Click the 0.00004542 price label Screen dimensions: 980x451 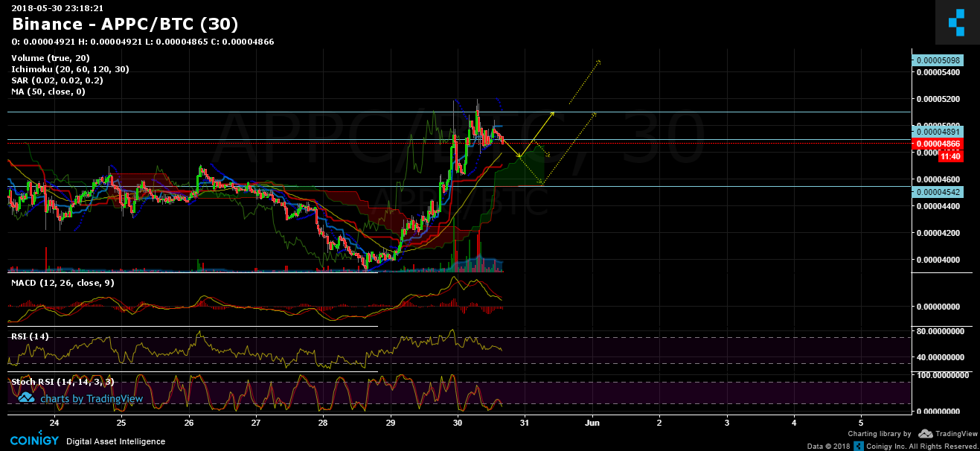(x=939, y=192)
